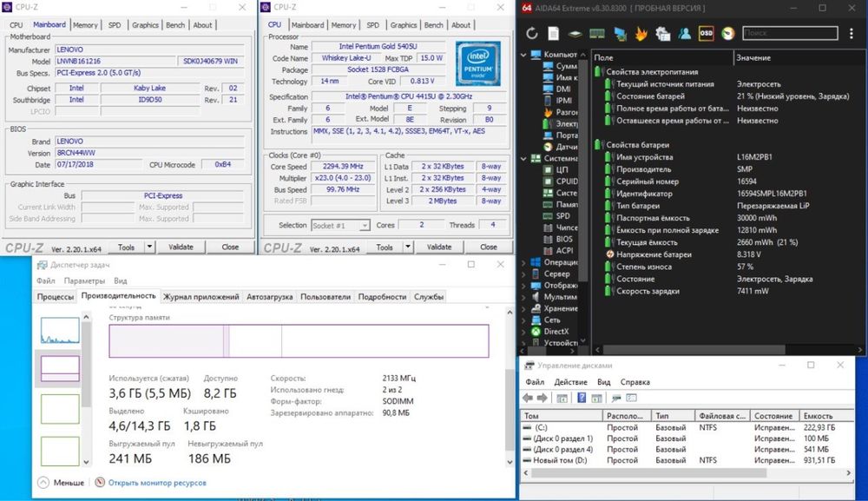Open the Memory tab in the right CPU-Z

pos(344,25)
